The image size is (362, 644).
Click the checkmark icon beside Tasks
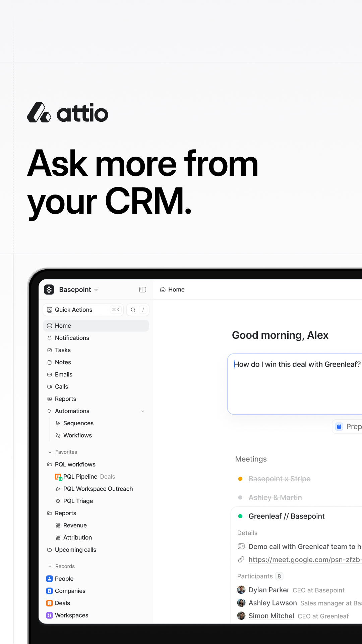(50, 350)
